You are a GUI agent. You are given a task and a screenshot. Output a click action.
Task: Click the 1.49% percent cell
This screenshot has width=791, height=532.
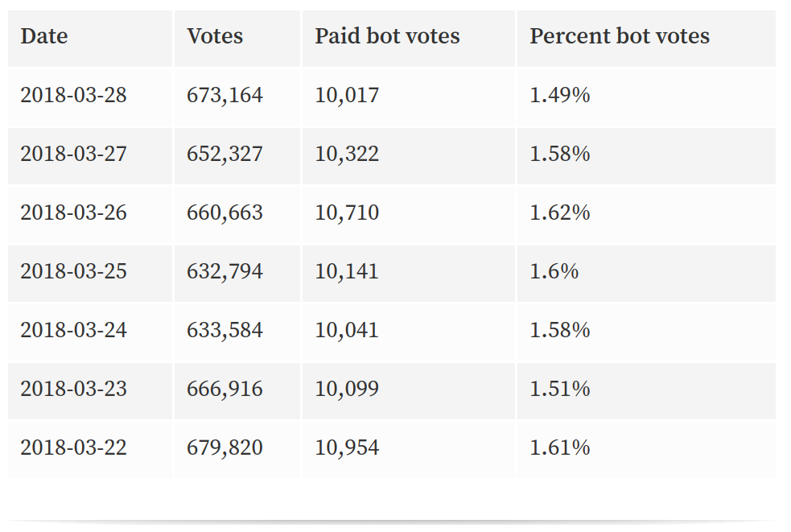point(646,97)
